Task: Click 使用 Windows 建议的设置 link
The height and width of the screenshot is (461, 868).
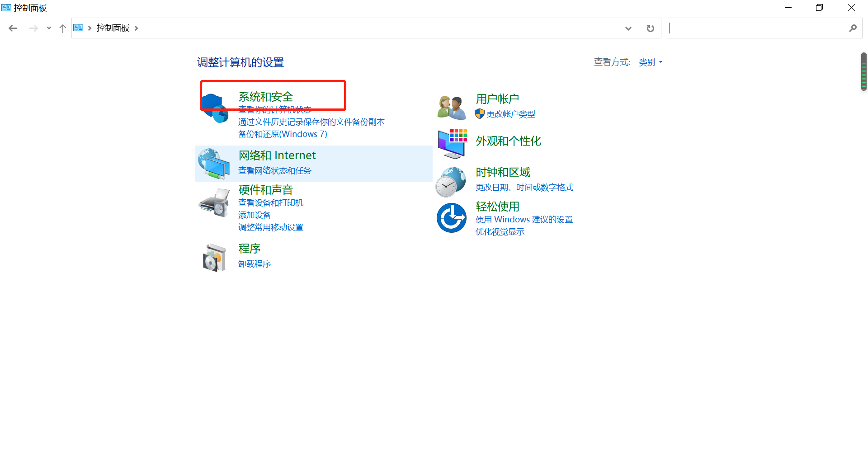Action: coord(524,220)
